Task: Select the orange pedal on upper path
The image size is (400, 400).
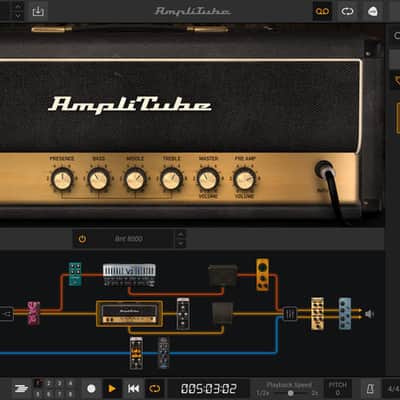Action: (263, 275)
